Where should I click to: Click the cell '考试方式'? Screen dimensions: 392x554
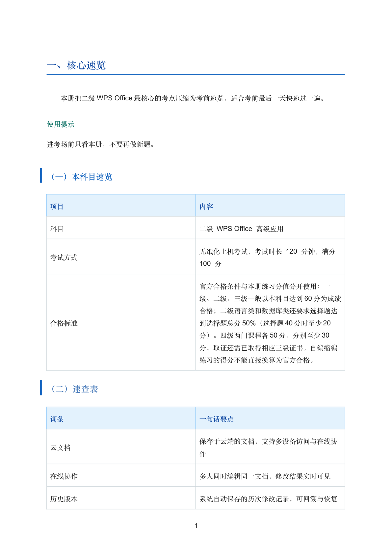pyautogui.click(x=121, y=257)
